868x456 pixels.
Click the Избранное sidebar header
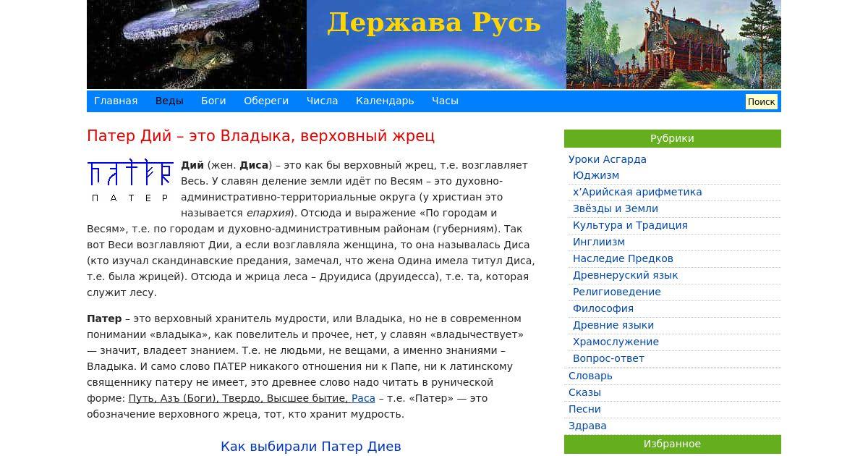click(x=672, y=444)
